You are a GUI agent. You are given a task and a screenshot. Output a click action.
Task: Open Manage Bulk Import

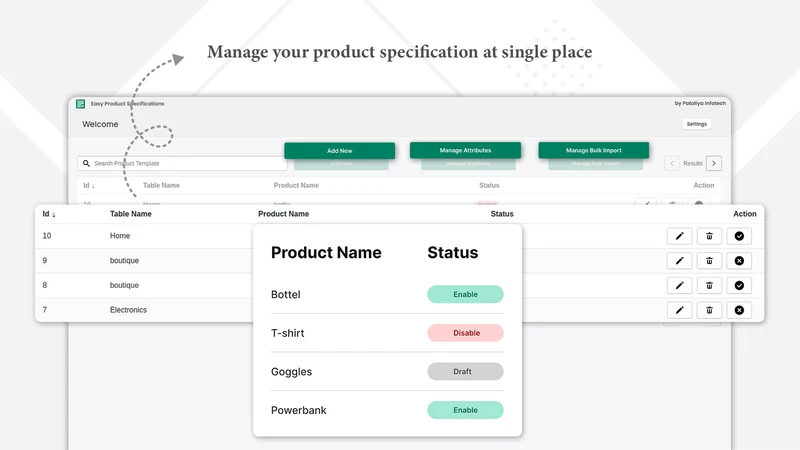coord(593,150)
